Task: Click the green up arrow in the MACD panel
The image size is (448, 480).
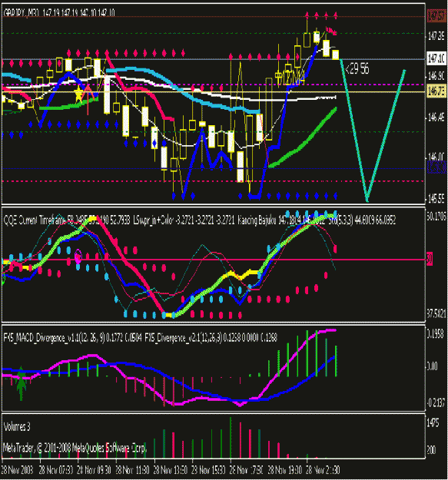Action: click(x=21, y=383)
